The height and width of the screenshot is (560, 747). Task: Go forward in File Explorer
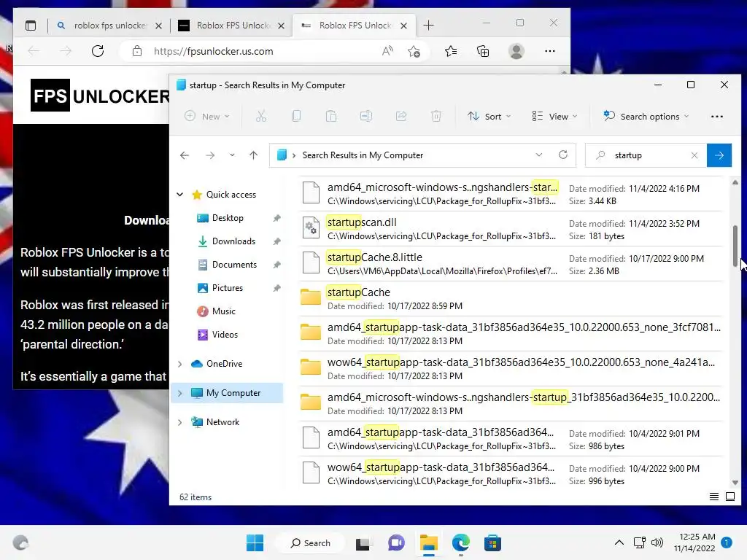[210, 155]
